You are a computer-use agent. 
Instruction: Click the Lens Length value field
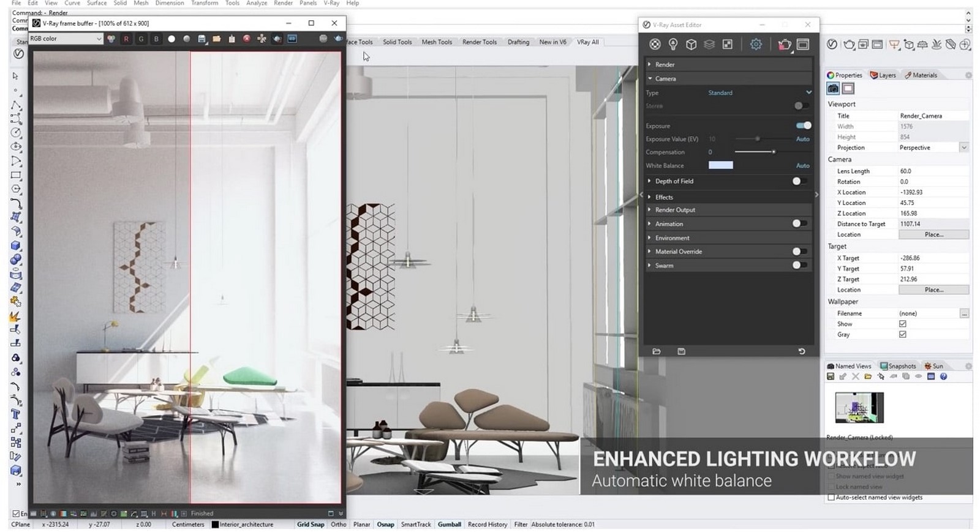coord(933,171)
